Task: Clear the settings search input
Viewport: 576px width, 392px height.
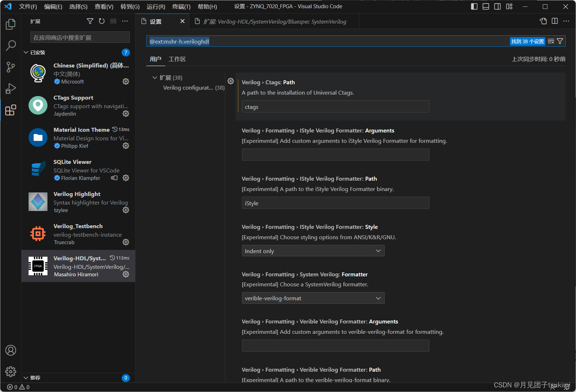Action: (x=551, y=41)
